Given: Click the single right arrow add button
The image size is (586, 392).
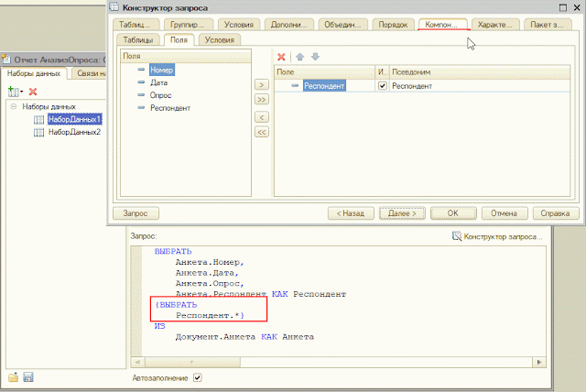Looking at the screenshot, I should click(262, 85).
